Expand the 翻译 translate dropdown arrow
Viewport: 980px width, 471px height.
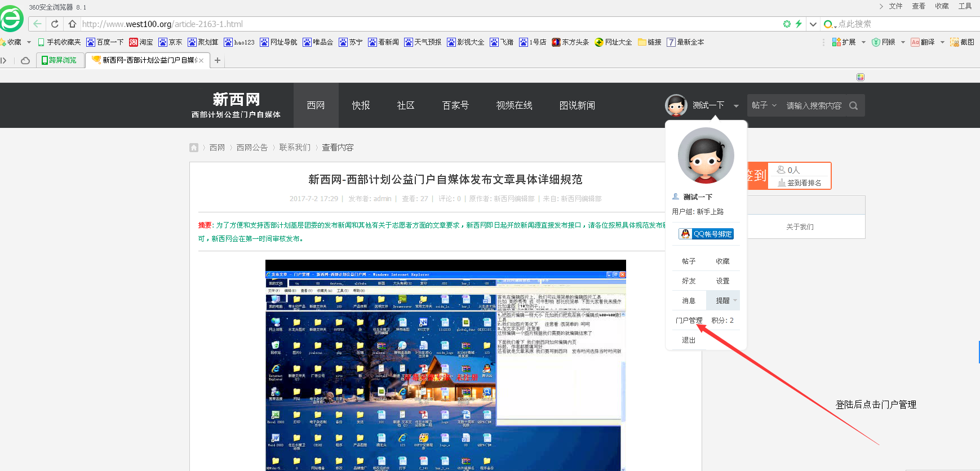[x=942, y=42]
